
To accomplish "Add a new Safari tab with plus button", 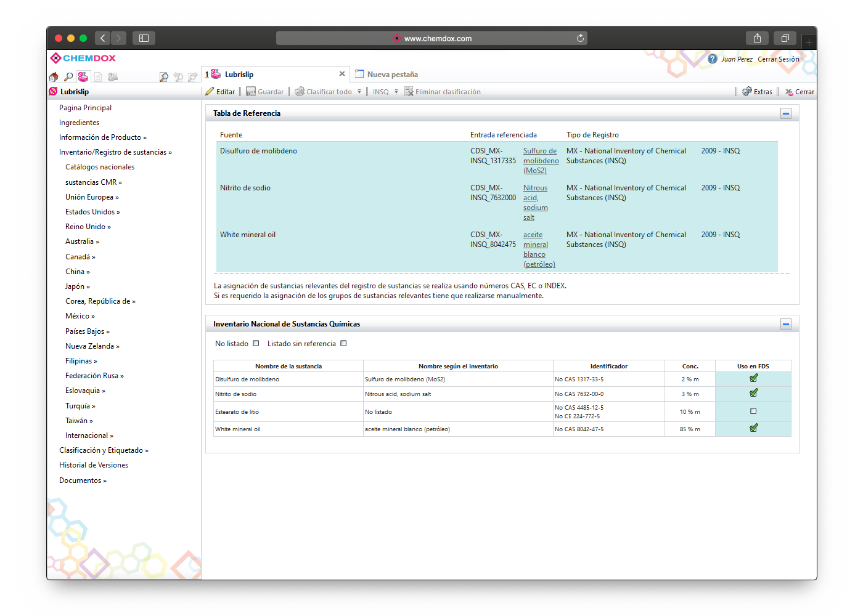I will 809,42.
